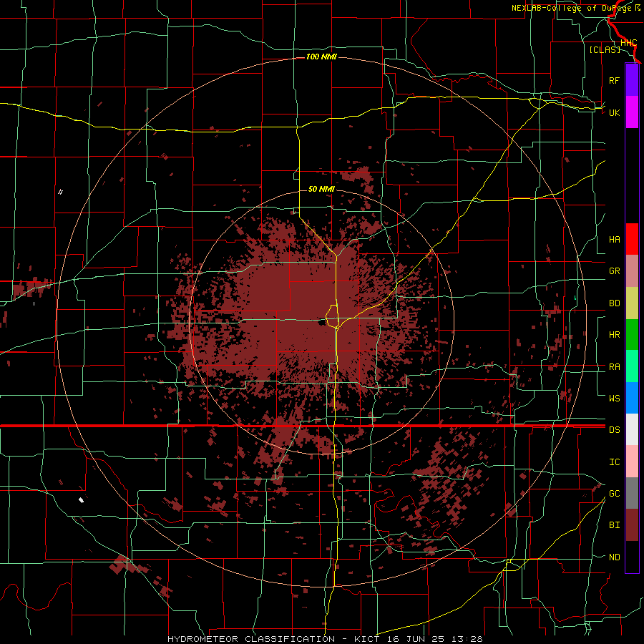The height and width of the screenshot is (644, 644).
Task: Select the GR pink legend swatch
Action: (632, 271)
